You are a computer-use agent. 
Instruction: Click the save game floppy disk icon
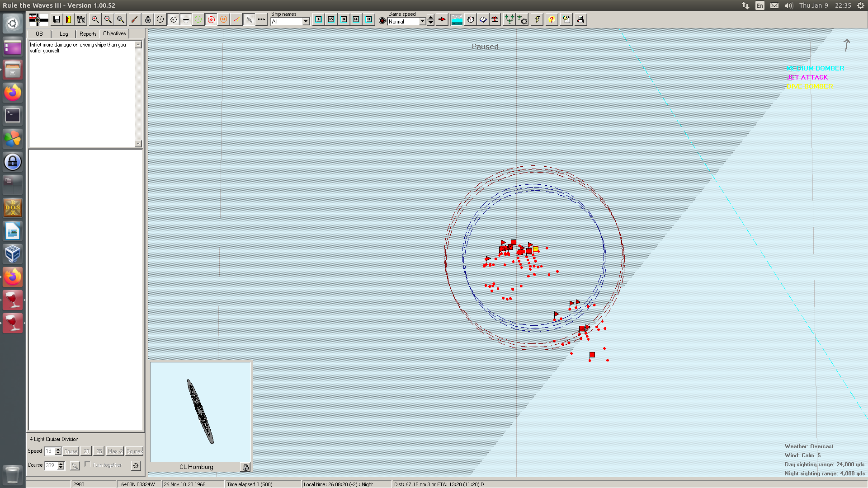[x=57, y=19]
